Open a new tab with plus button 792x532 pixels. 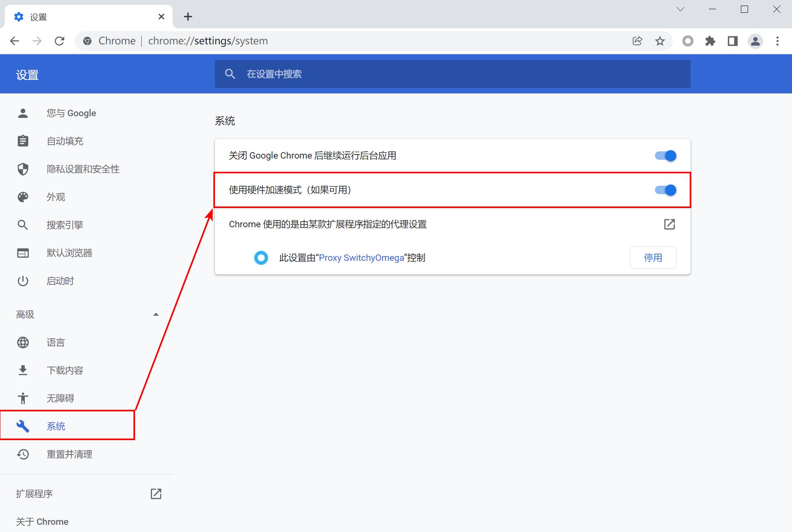[188, 17]
